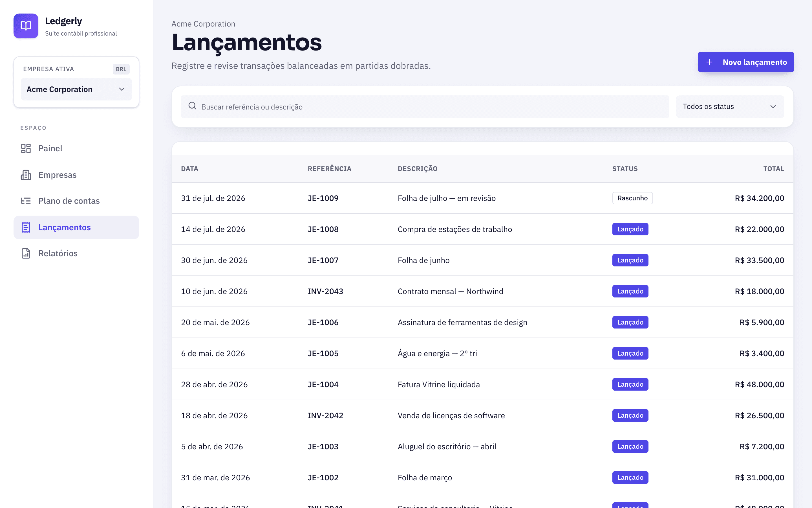Click the REFERÊNCIA column header
The image size is (812, 508).
click(330, 169)
